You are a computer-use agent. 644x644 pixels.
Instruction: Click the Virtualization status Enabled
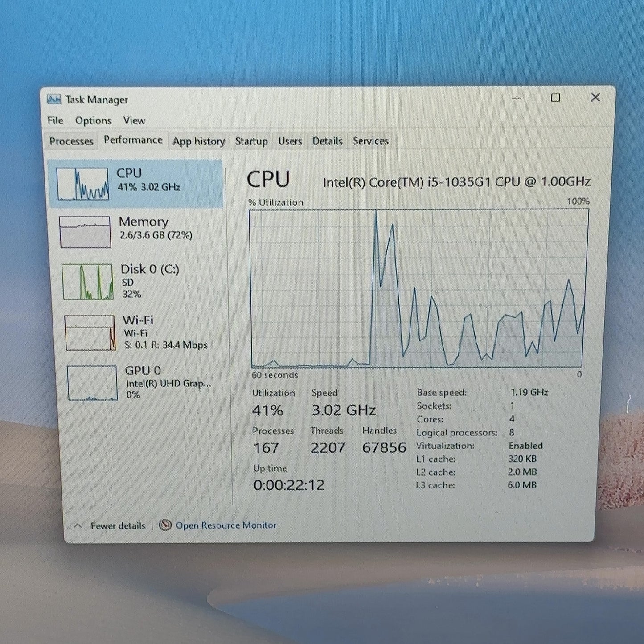point(526,446)
